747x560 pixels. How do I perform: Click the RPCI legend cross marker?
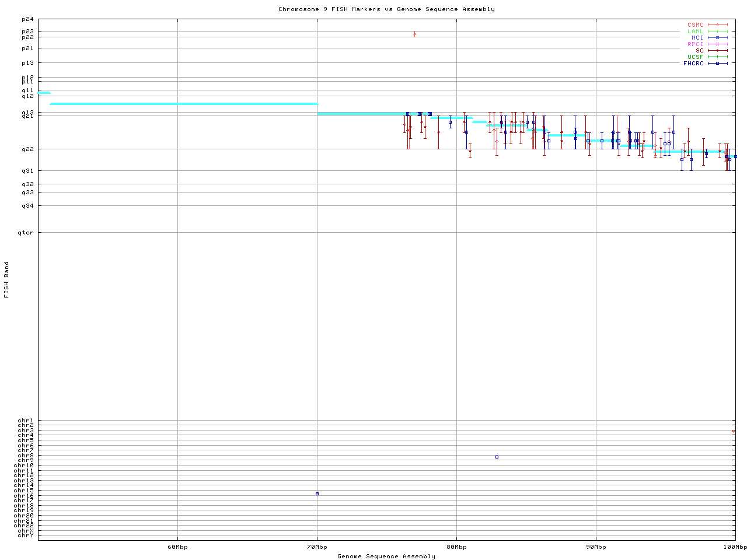(717, 44)
